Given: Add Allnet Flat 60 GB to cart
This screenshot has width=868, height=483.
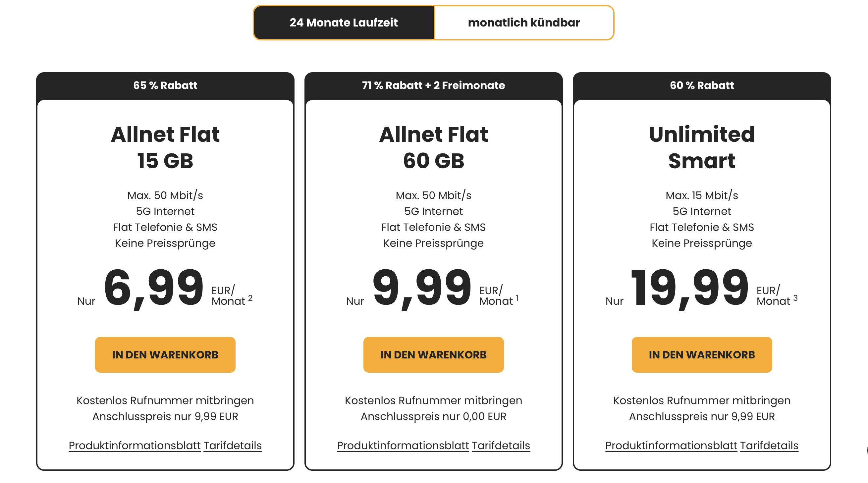Looking at the screenshot, I should pyautogui.click(x=434, y=354).
